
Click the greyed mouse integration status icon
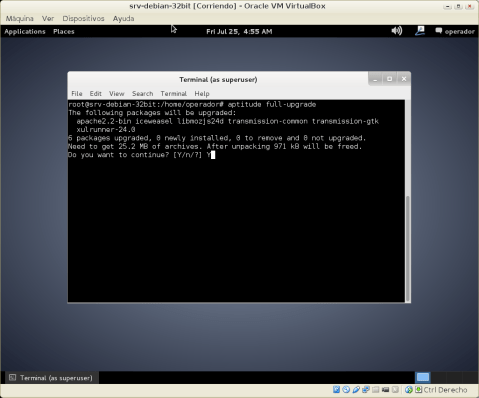click(x=395, y=389)
